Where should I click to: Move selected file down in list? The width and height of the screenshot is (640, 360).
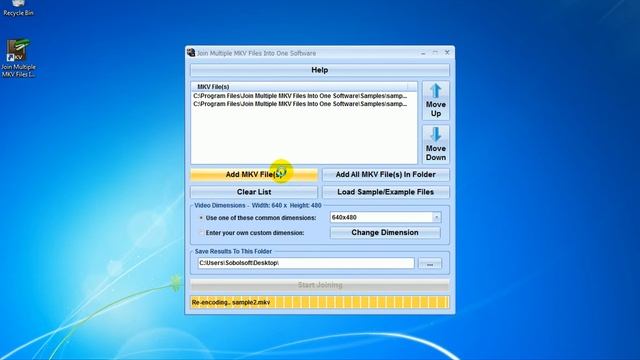click(x=436, y=144)
